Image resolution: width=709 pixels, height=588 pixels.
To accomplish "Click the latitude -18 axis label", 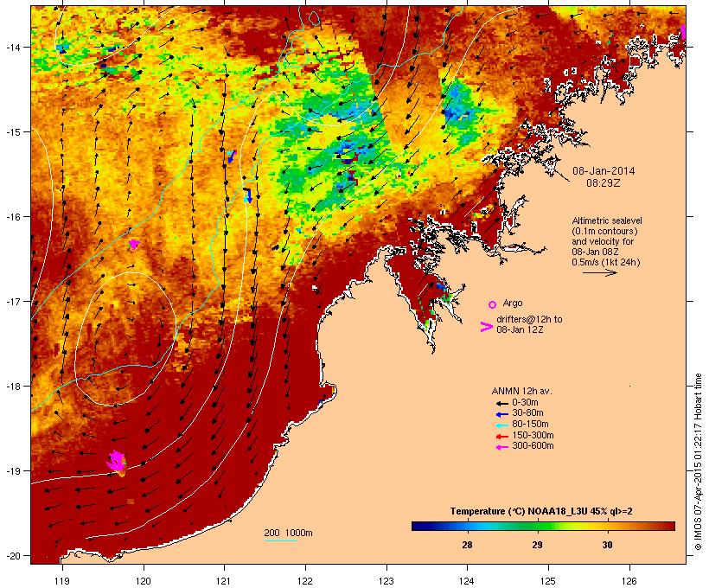I will (12, 387).
